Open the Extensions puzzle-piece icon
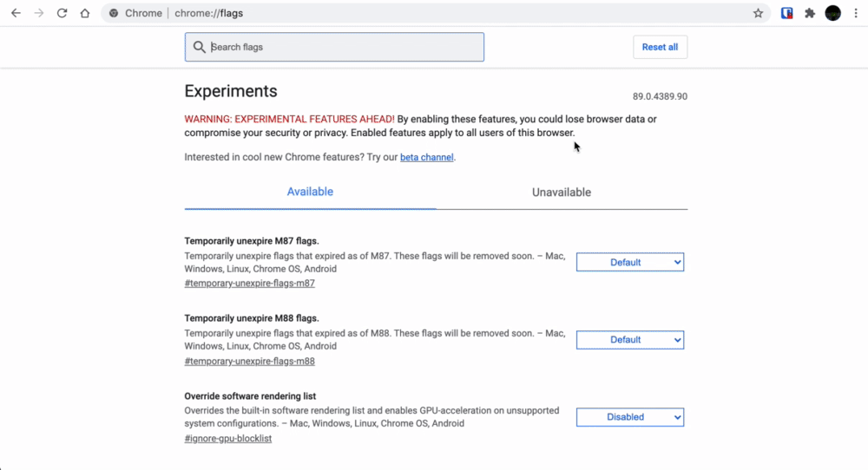 [x=810, y=13]
